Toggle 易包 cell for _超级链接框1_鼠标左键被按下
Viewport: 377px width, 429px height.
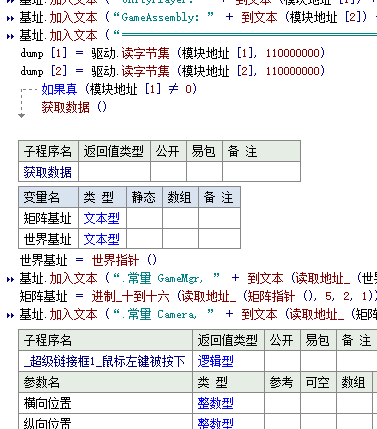point(318,361)
